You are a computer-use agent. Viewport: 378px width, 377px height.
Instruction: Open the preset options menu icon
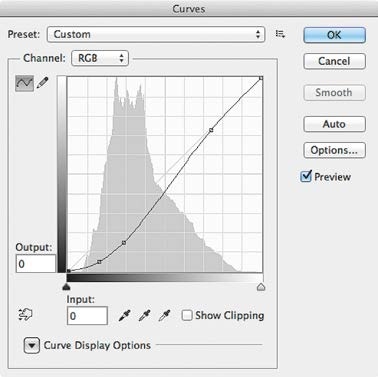(x=280, y=34)
